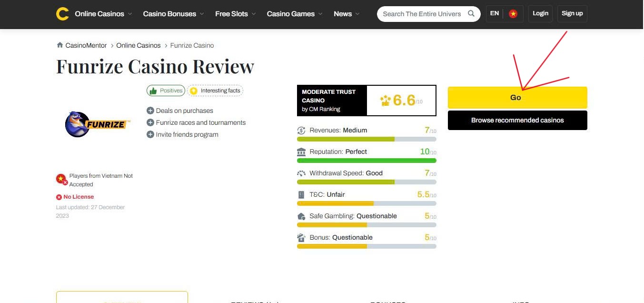Click the thumbs-up icon in Positives badge
This screenshot has width=644, height=303.
(153, 91)
